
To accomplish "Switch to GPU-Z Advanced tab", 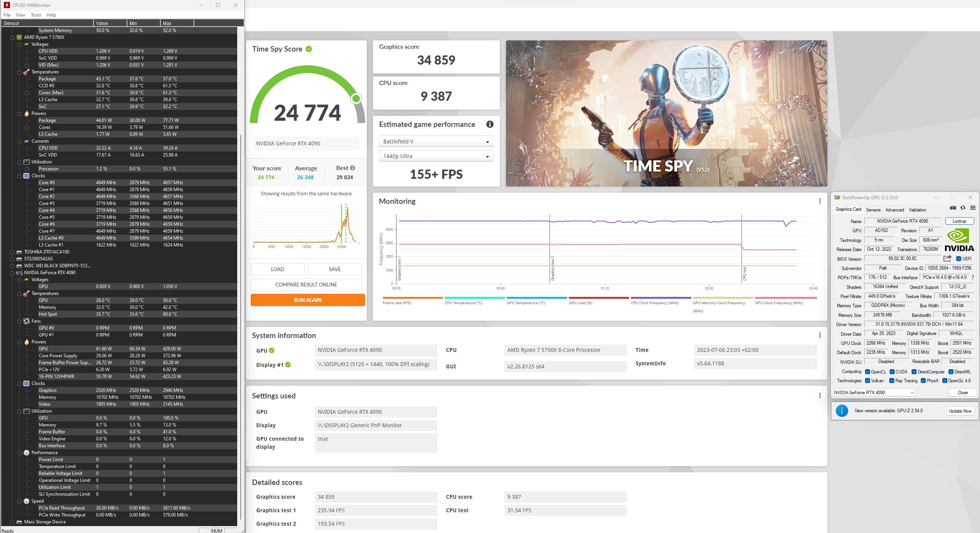I will click(x=894, y=210).
